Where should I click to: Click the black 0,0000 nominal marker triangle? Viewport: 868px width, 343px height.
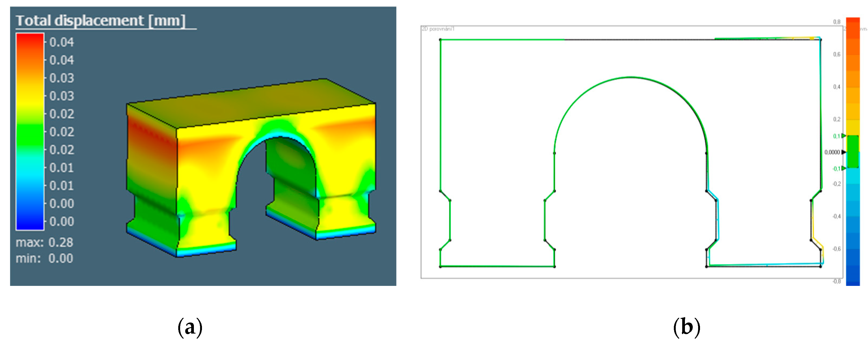pos(844,152)
